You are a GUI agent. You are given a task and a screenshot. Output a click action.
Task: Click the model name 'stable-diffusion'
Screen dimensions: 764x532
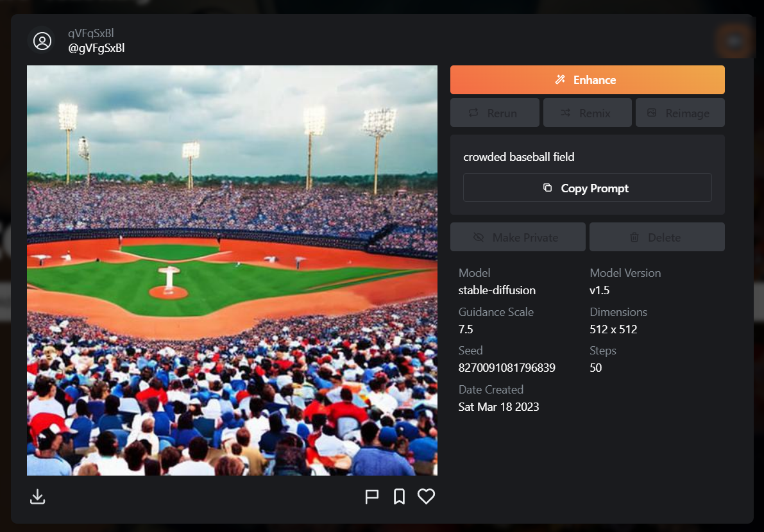[x=497, y=290]
